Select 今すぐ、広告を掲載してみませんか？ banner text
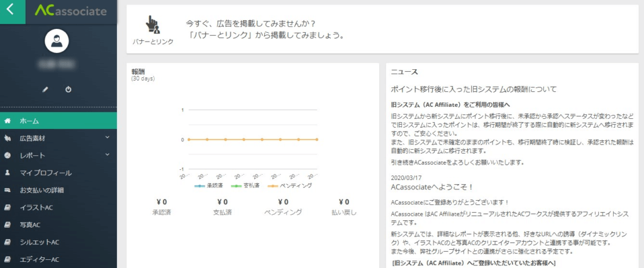The image size is (644, 268). 250,23
